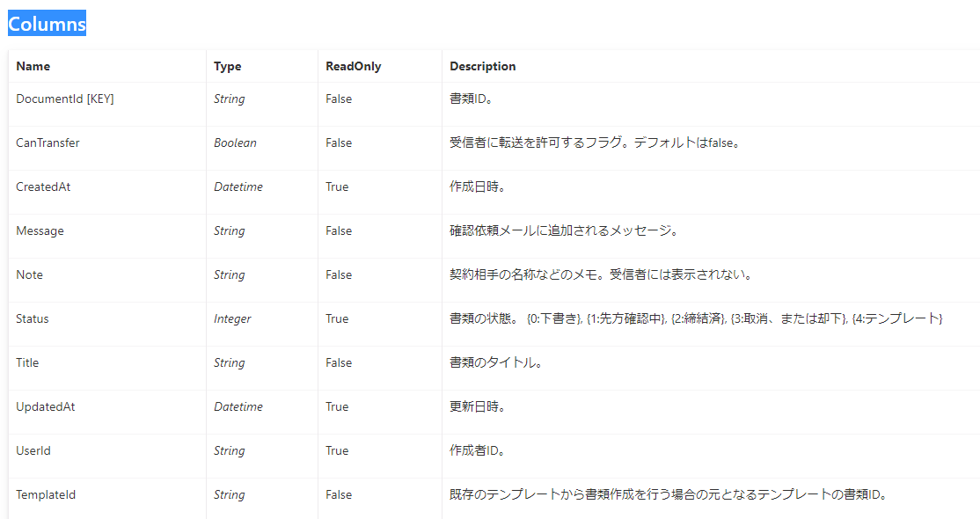The image size is (980, 519).
Task: Click the description 更新日時。
Action: [479, 406]
